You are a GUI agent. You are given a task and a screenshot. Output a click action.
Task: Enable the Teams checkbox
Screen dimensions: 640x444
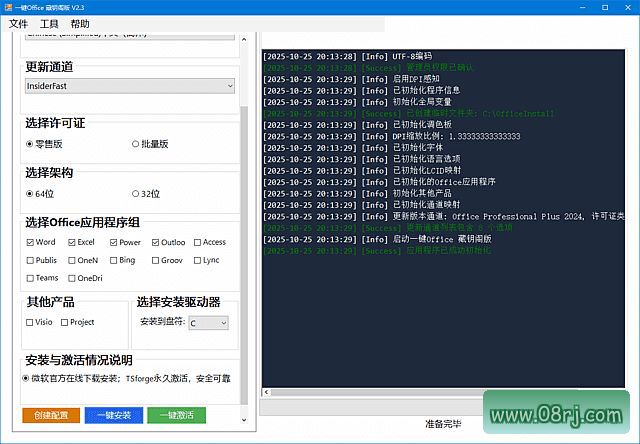[30, 278]
